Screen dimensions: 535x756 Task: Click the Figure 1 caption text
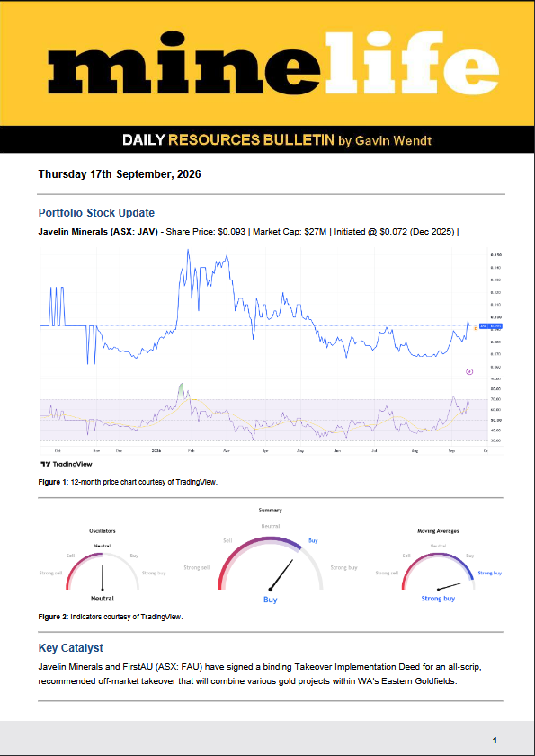[x=128, y=482]
